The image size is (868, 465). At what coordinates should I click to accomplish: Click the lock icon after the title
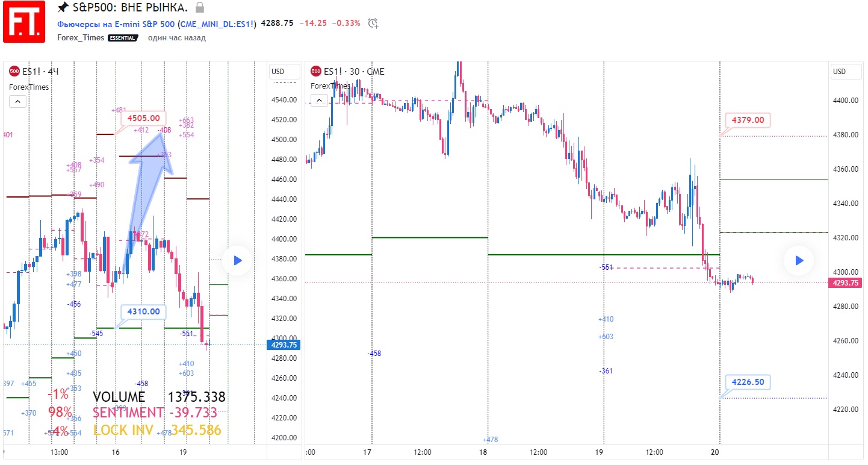[x=200, y=8]
